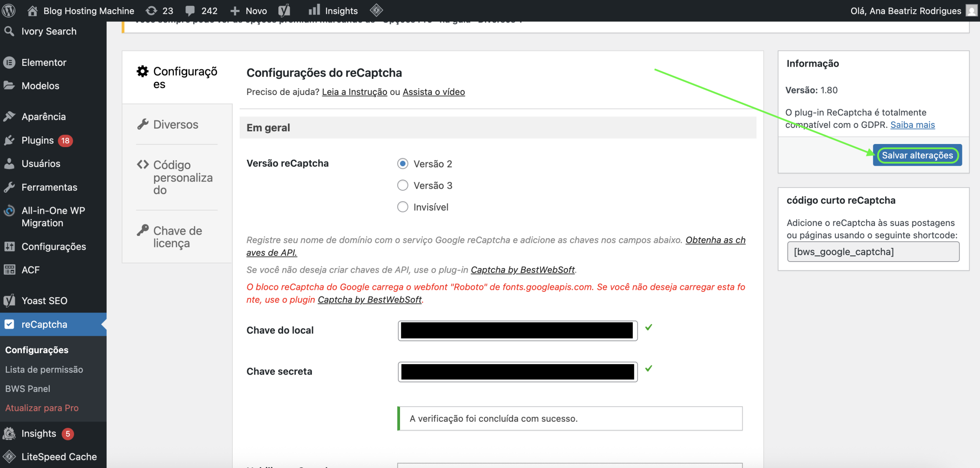Click the Salvar alterações button
The width and height of the screenshot is (980, 468).
click(x=917, y=155)
